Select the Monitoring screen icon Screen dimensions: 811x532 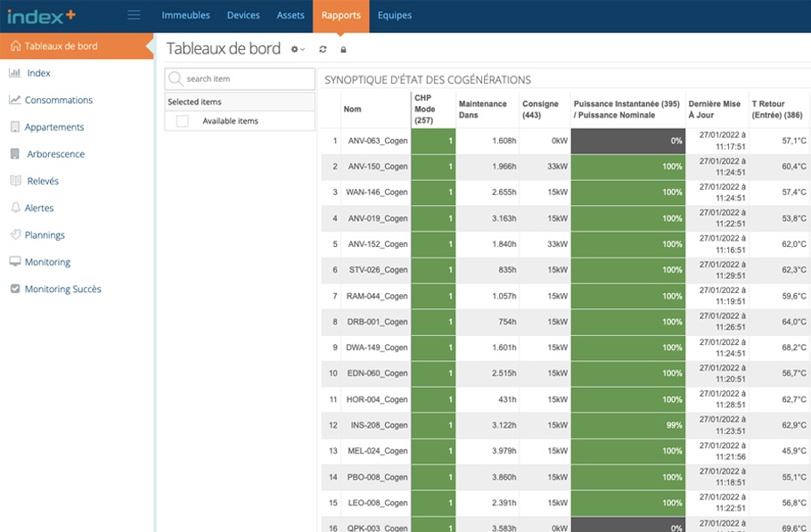[15, 262]
